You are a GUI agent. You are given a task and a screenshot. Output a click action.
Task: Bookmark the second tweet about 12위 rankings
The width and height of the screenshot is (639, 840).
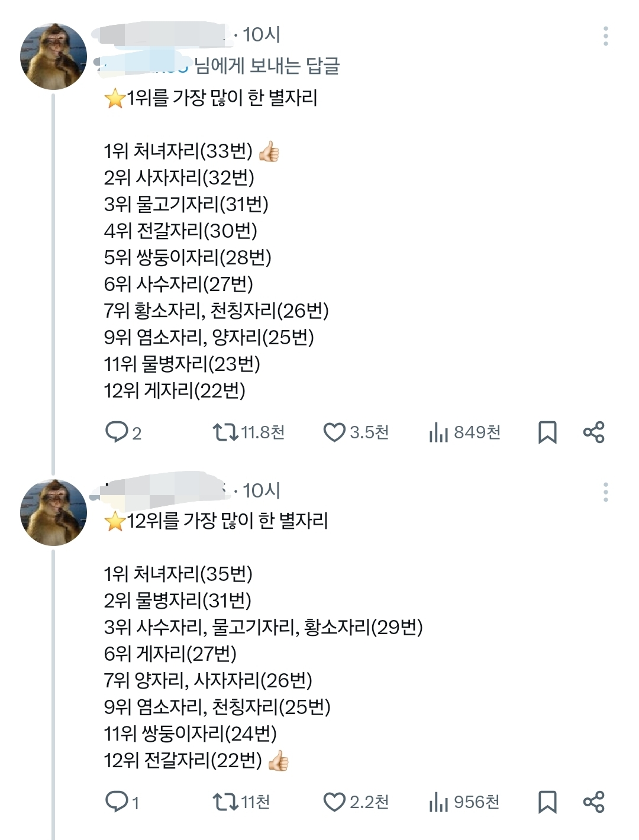tap(547, 802)
